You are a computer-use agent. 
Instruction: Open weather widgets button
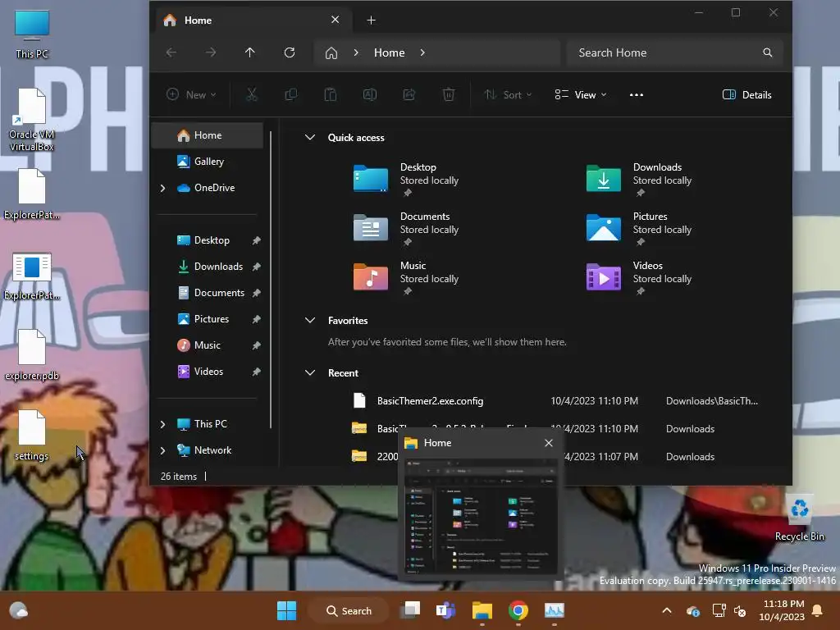pyautogui.click(x=19, y=610)
